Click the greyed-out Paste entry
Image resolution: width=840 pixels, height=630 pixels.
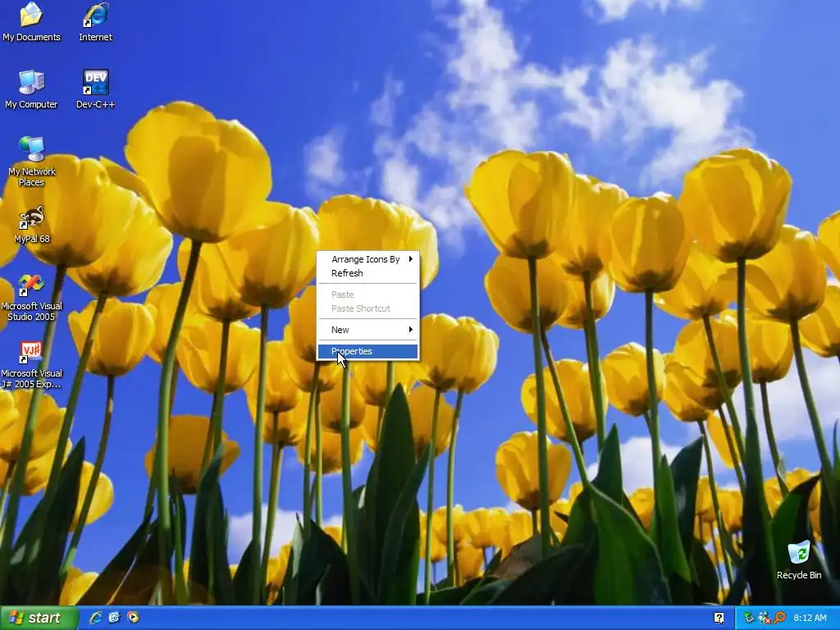[x=367, y=294]
